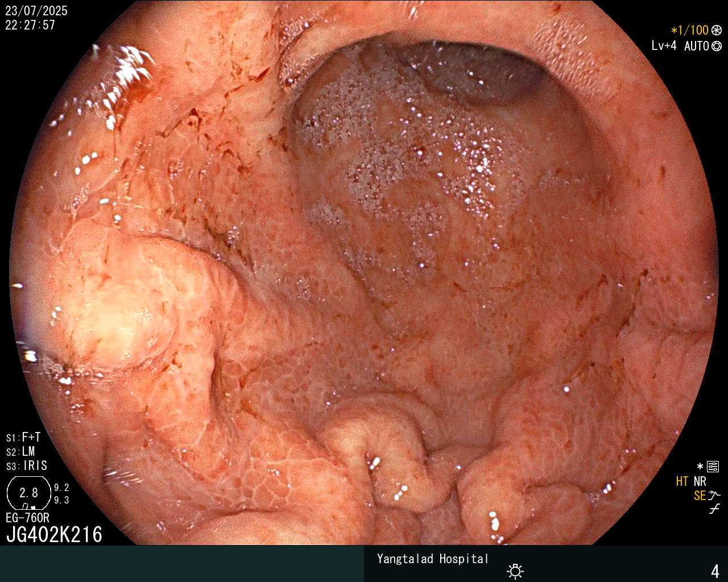The width and height of the screenshot is (728, 582).
Task: Click the number 4 in bottom bar
Action: [715, 571]
